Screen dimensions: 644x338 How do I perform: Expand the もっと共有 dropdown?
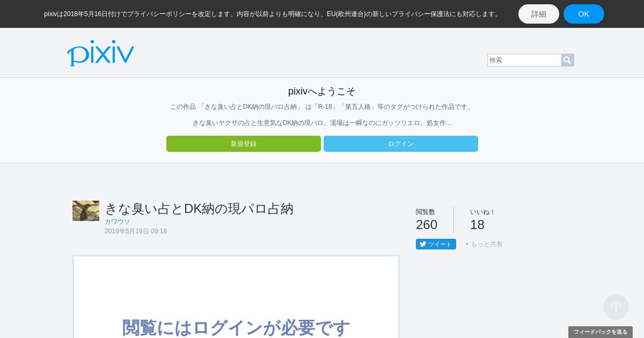pyautogui.click(x=484, y=244)
